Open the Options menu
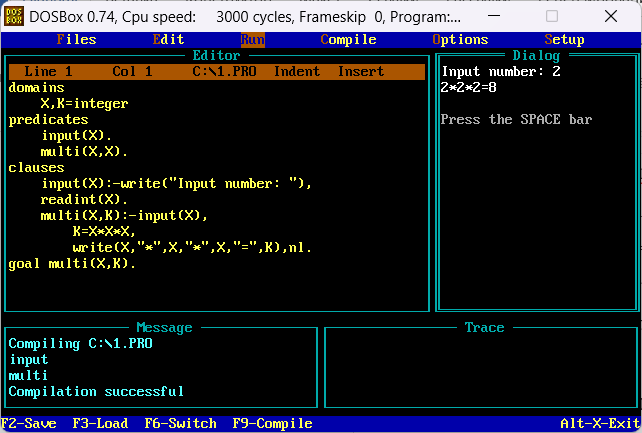This screenshot has width=642, height=433. (460, 40)
